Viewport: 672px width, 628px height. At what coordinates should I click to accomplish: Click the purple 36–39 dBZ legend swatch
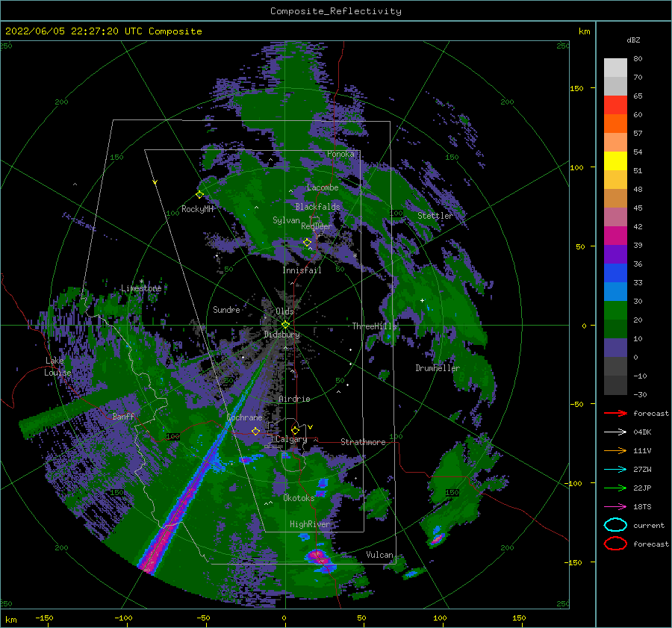click(x=615, y=255)
